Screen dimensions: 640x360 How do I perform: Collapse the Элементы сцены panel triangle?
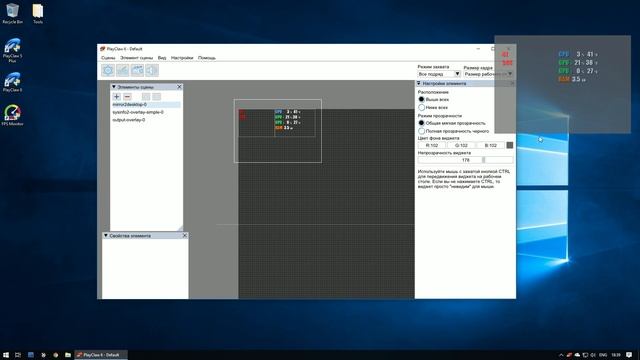tap(114, 87)
